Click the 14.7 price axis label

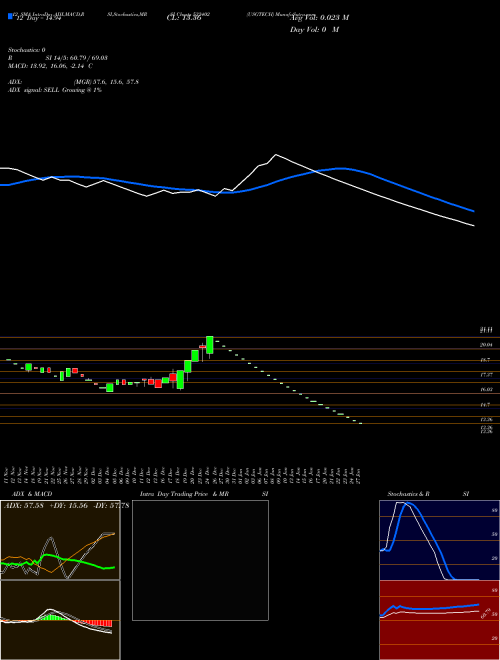tap(485, 405)
